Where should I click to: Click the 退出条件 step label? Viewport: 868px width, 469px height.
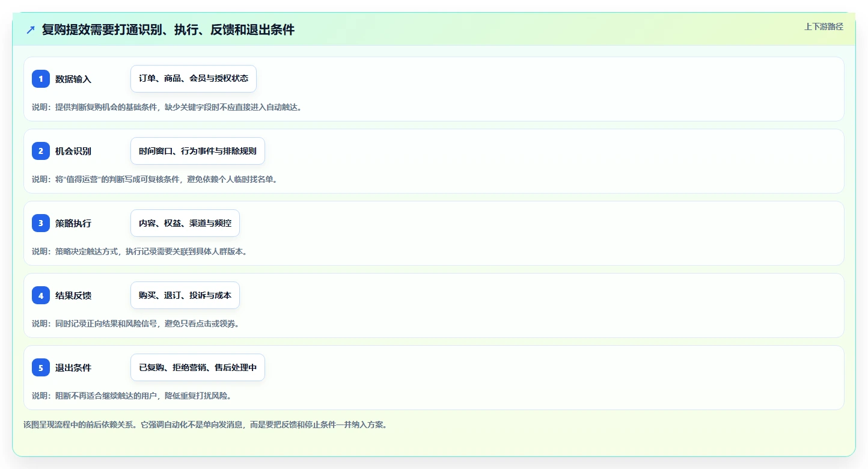coord(73,367)
